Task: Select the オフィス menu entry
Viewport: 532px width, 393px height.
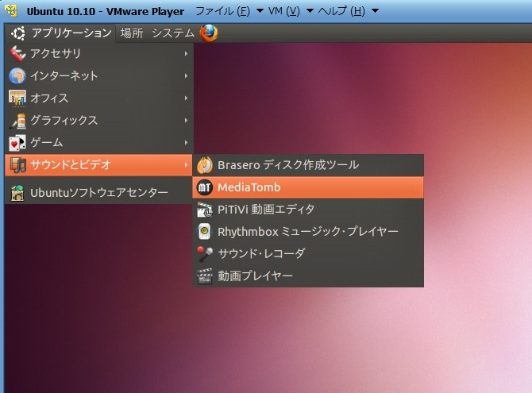Action: tap(98, 98)
